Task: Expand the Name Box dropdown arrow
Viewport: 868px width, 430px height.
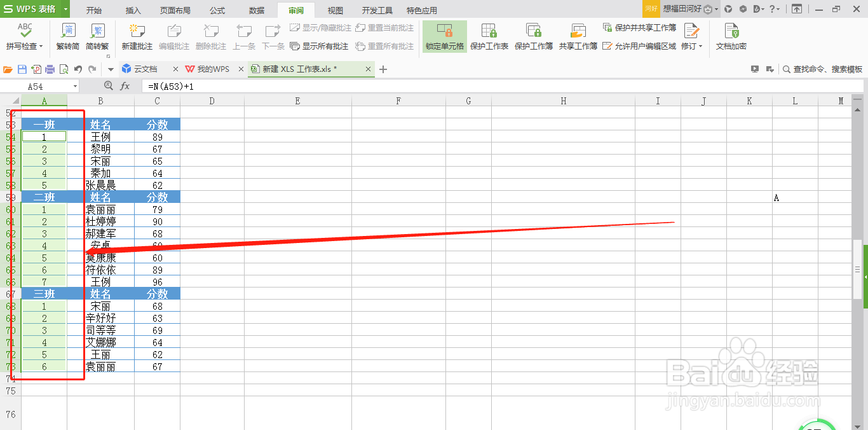Action: coord(75,87)
